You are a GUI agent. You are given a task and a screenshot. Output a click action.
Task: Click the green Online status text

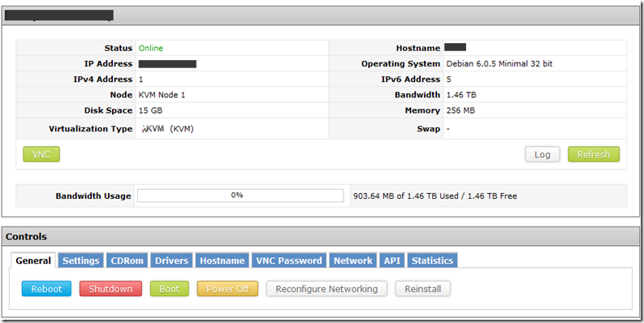coord(151,48)
